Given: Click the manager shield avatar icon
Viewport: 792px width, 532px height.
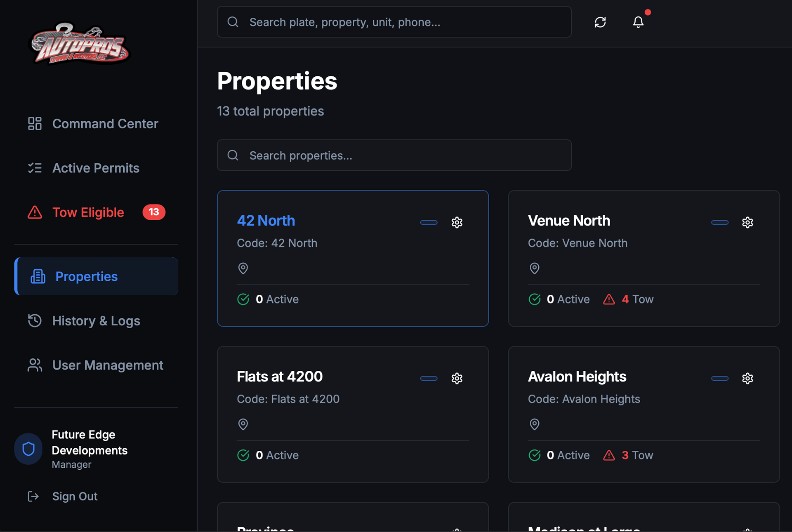Looking at the screenshot, I should [28, 449].
